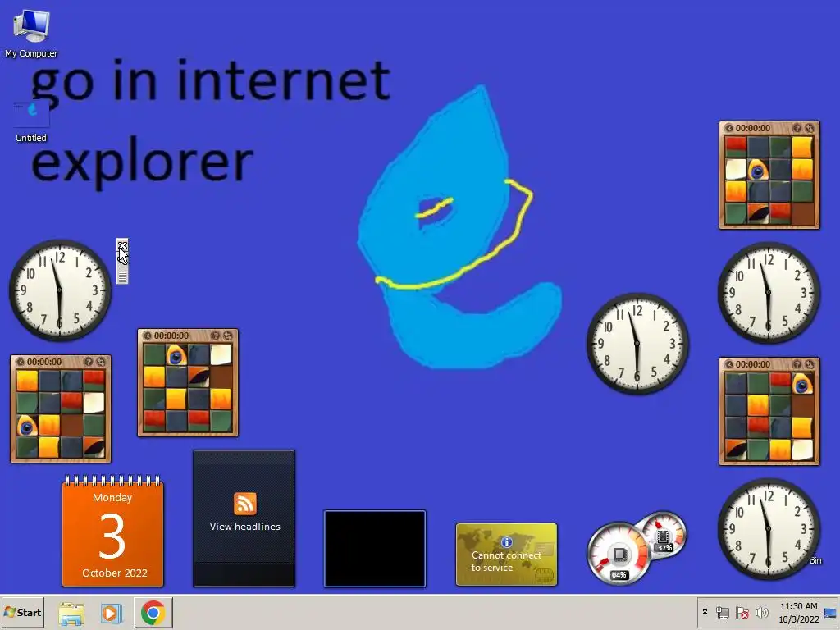Show picture '?' icon on top-right puzzle gadget
The image size is (840, 630).
797,128
